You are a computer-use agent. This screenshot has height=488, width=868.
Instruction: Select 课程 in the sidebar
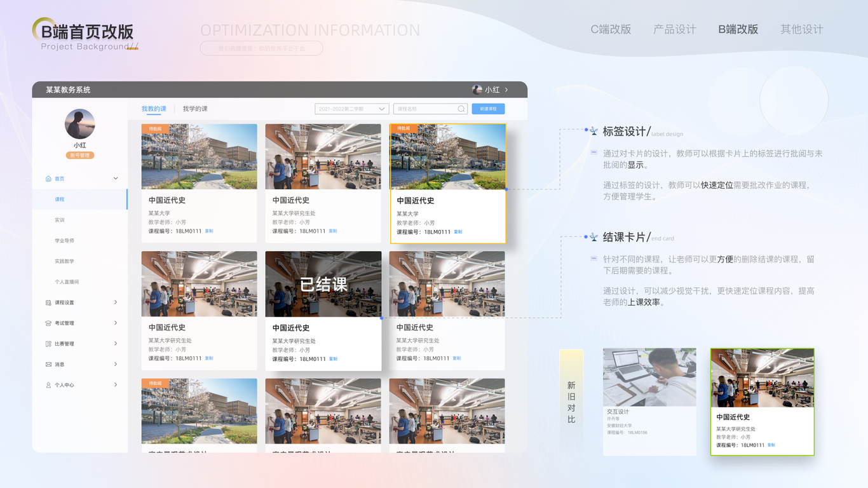point(79,200)
